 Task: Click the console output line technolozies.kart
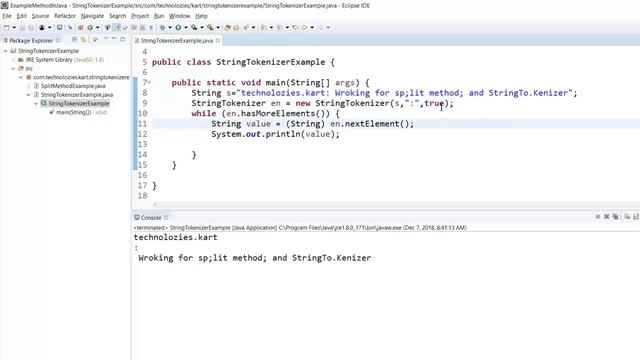tap(176, 238)
